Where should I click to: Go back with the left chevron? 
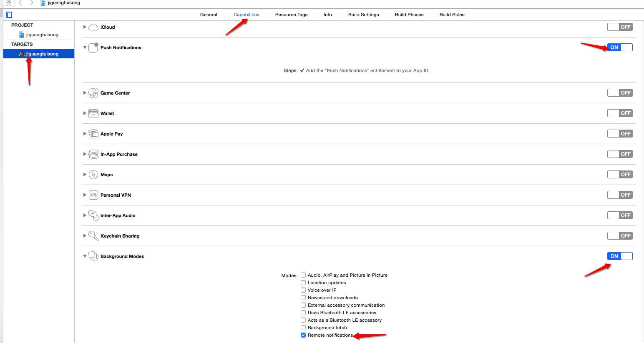click(x=20, y=3)
